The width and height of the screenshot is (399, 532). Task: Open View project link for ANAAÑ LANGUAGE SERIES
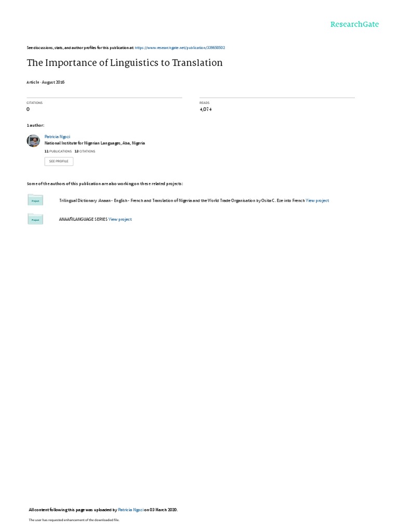pyautogui.click(x=120, y=219)
